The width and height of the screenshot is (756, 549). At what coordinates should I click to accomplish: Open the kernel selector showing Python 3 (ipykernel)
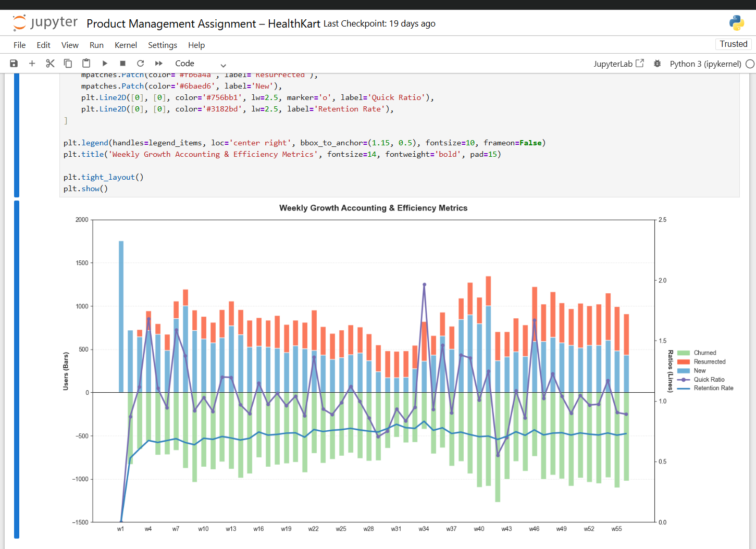point(706,63)
